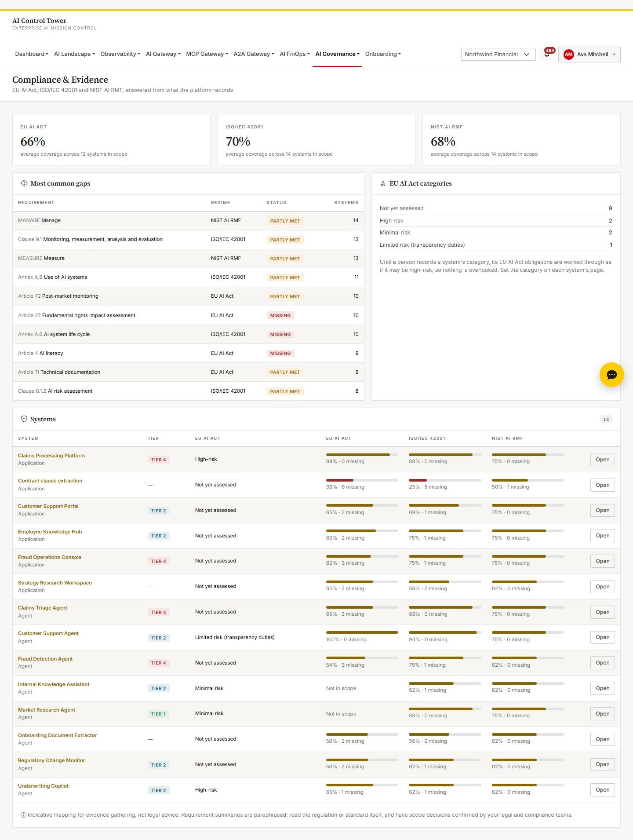Open the notifications bell with 494 badge

click(547, 54)
